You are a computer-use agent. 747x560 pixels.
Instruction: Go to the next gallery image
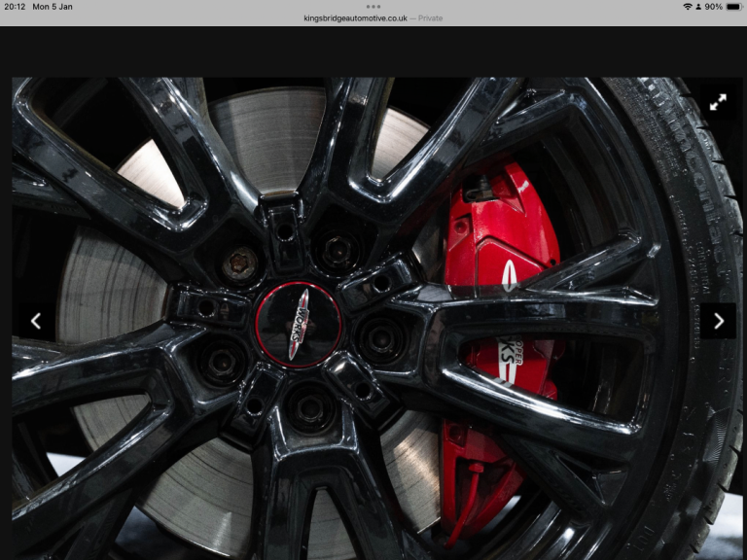point(718,321)
